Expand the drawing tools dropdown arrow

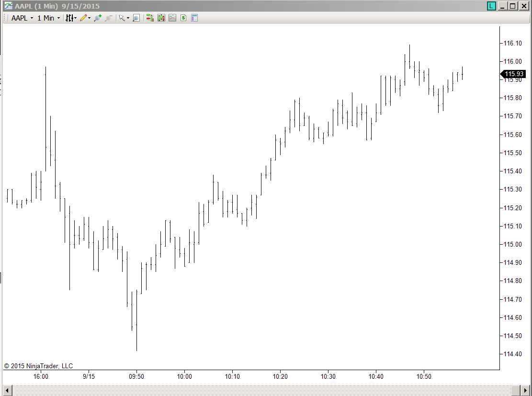[89, 18]
